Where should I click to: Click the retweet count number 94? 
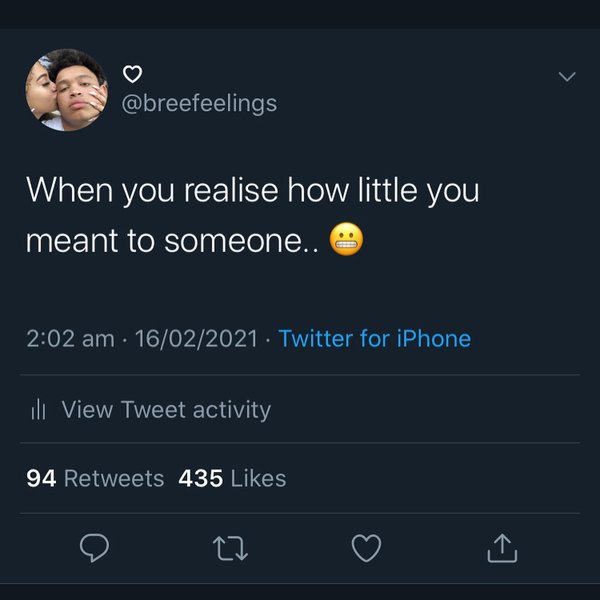pyautogui.click(x=41, y=479)
